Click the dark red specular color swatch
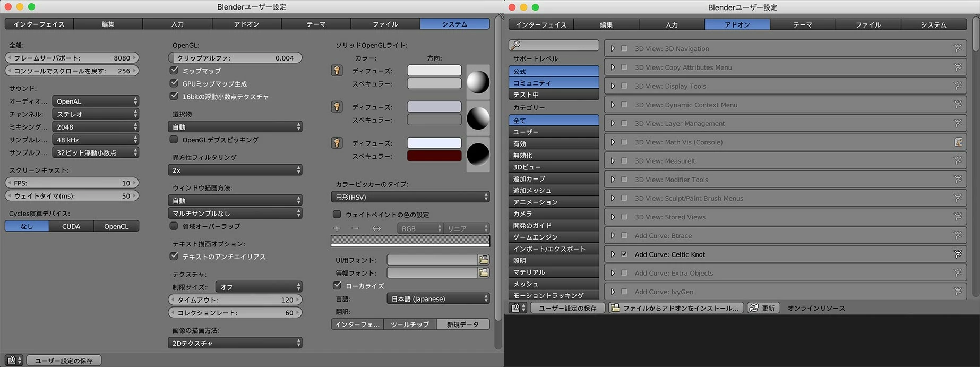Image resolution: width=980 pixels, height=367 pixels. tap(434, 156)
